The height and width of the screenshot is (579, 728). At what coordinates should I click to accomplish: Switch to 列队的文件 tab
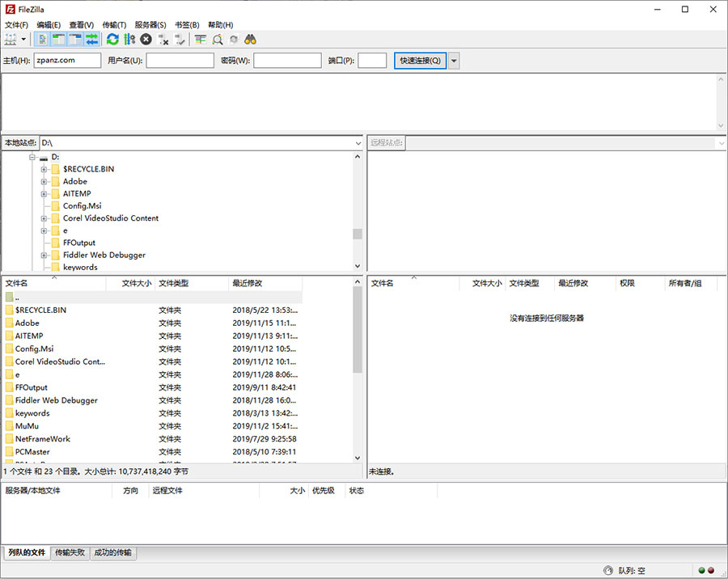click(x=27, y=552)
